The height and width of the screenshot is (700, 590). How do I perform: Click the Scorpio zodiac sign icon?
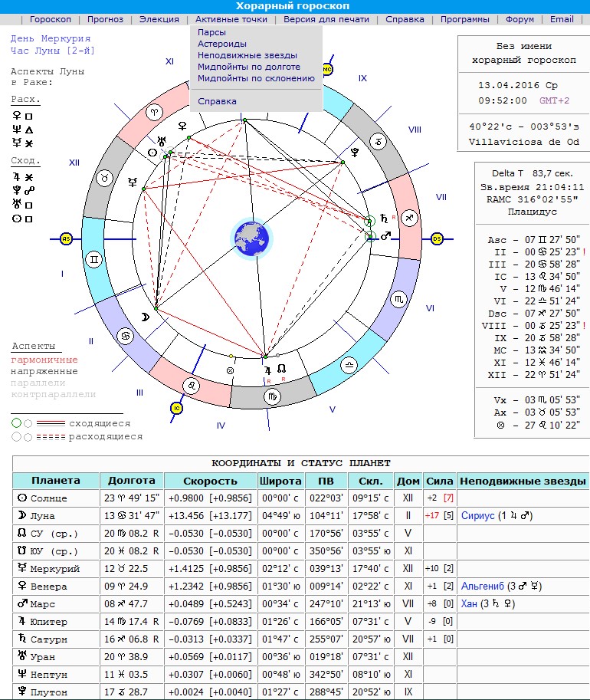click(x=398, y=299)
